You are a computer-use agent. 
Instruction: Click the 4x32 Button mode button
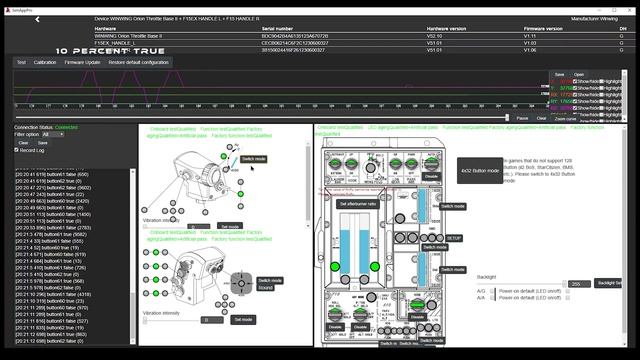click(x=480, y=171)
